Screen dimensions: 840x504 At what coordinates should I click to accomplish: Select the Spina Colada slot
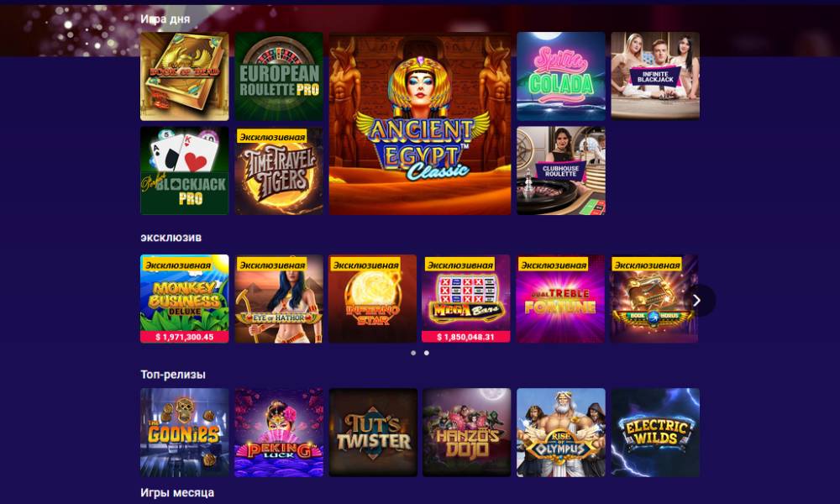pyautogui.click(x=561, y=76)
